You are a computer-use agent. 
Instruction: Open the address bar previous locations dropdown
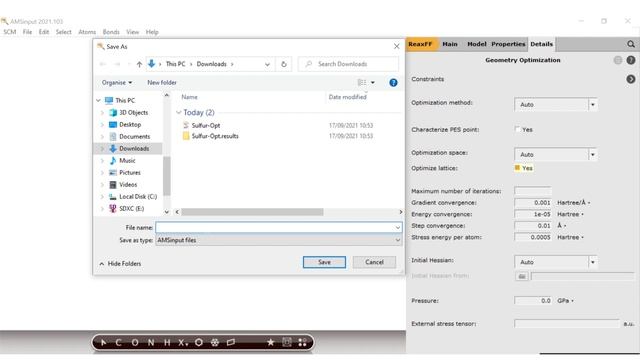(267, 64)
